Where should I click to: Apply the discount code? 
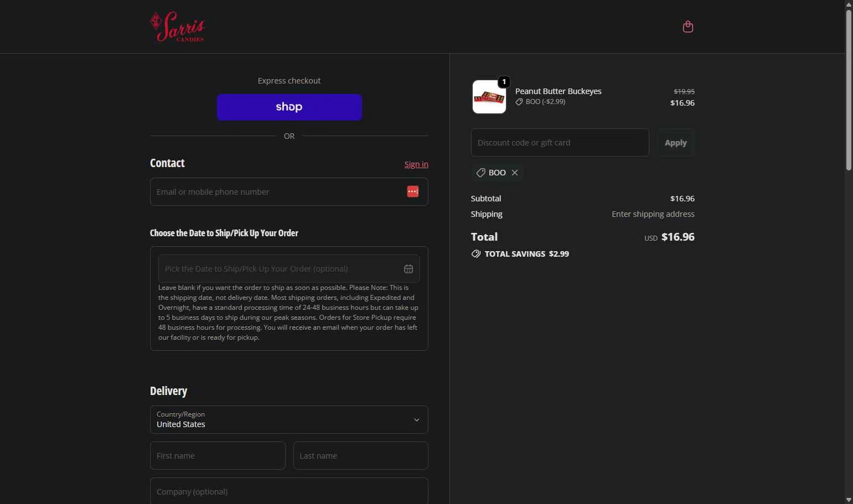coord(676,143)
